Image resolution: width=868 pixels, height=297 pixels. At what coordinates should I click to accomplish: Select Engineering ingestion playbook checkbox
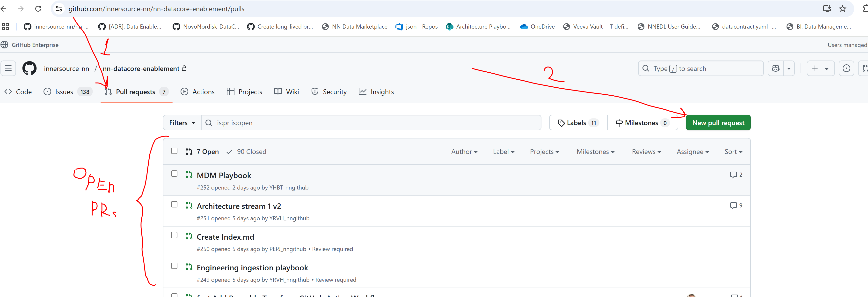174,266
